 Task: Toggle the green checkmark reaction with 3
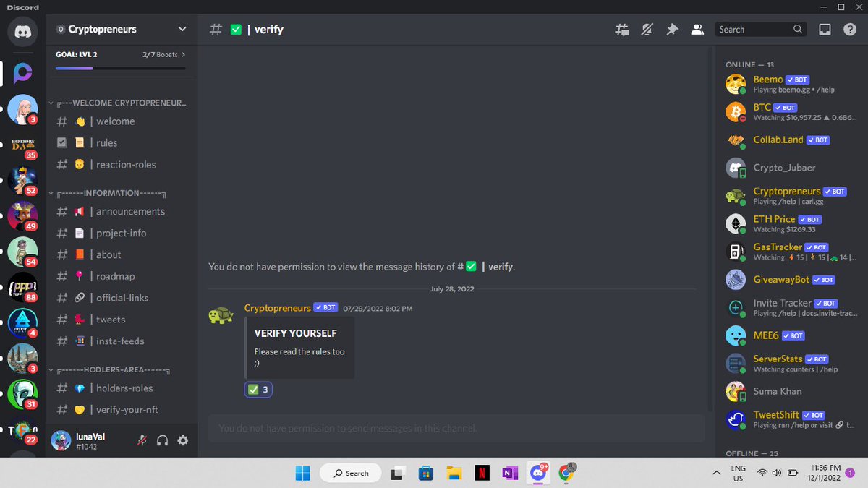[259, 390]
